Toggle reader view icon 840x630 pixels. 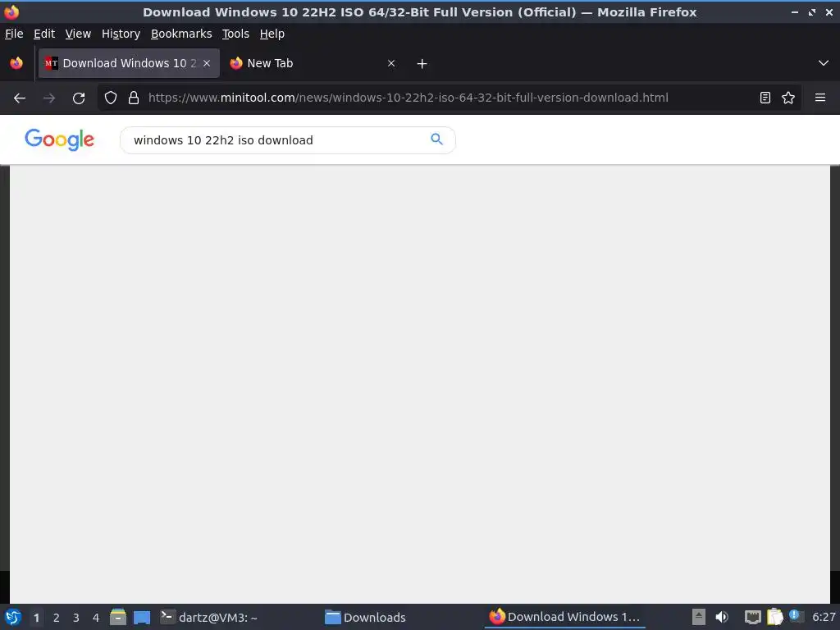tap(765, 98)
